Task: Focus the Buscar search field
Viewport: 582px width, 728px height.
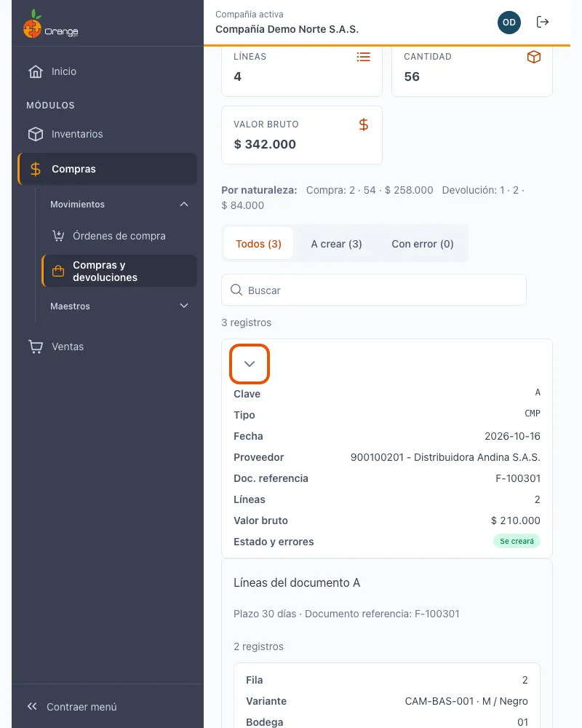Action: [x=374, y=290]
